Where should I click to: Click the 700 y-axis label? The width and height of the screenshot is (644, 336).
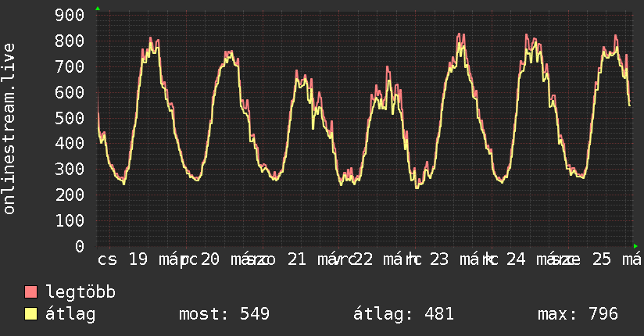(70, 66)
